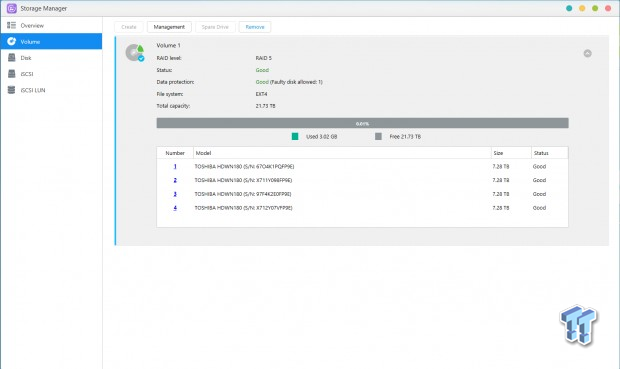Minimize window with the yellow button
Image resolution: width=620 pixels, height=369 pixels.
pos(582,8)
